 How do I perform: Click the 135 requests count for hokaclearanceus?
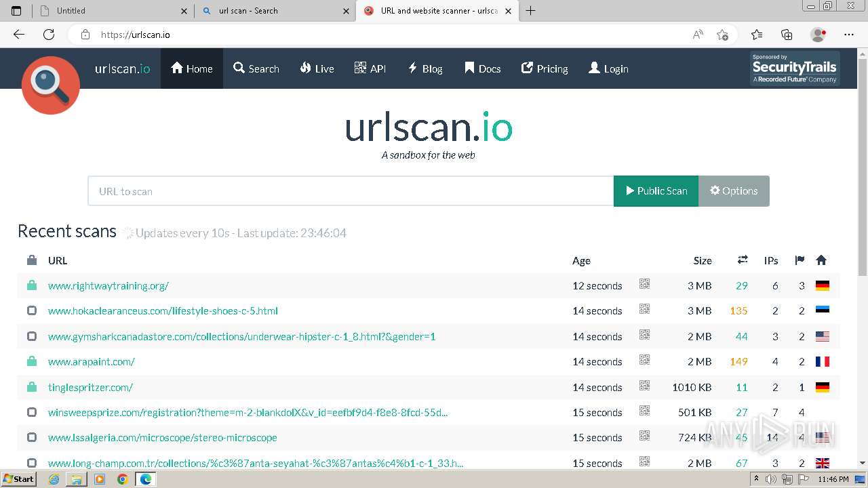coord(738,311)
